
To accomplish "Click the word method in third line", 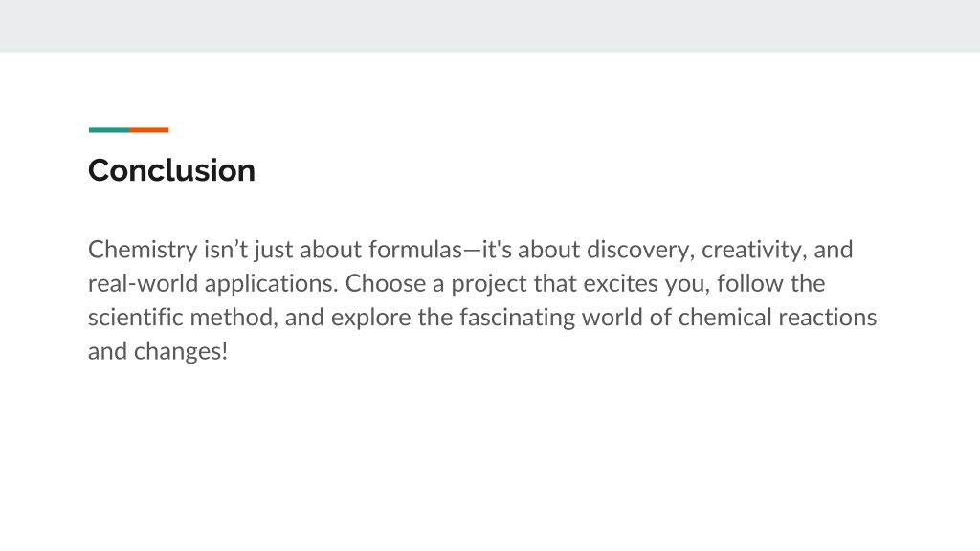I will click(234, 318).
